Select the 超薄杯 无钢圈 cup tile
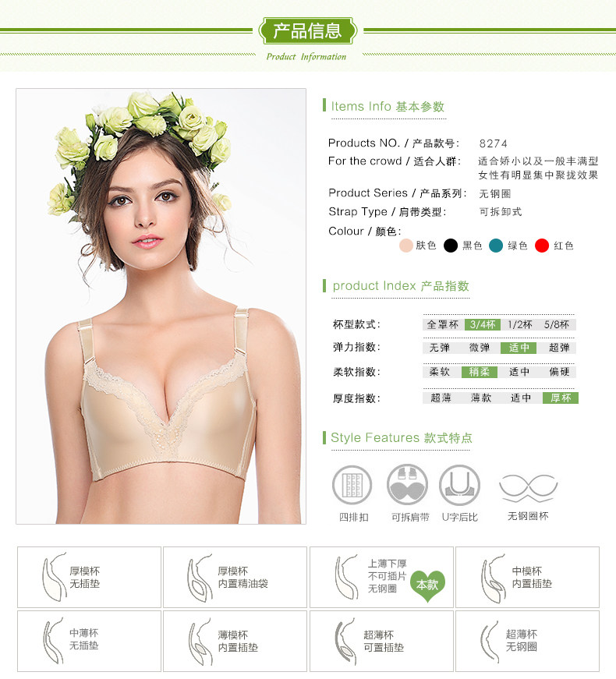Screen dimensions: 616x679 [528, 642]
